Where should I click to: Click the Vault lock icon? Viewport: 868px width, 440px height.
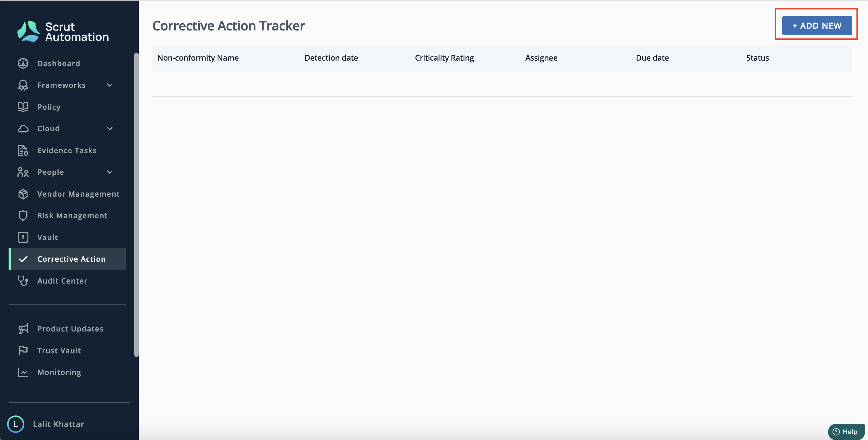[x=23, y=237]
